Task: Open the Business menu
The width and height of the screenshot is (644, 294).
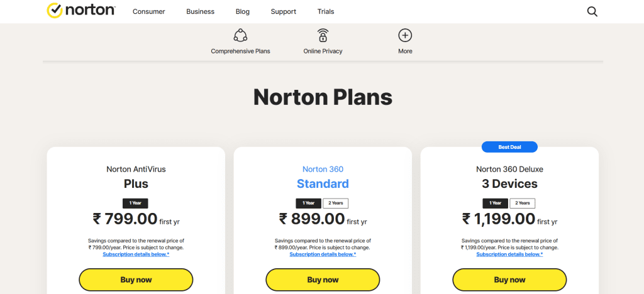Action: tap(200, 11)
